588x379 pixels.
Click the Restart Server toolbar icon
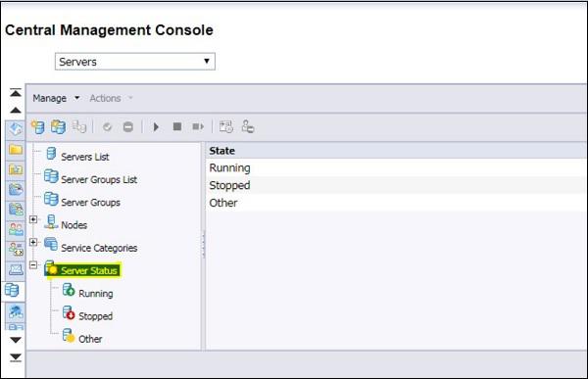coord(198,127)
